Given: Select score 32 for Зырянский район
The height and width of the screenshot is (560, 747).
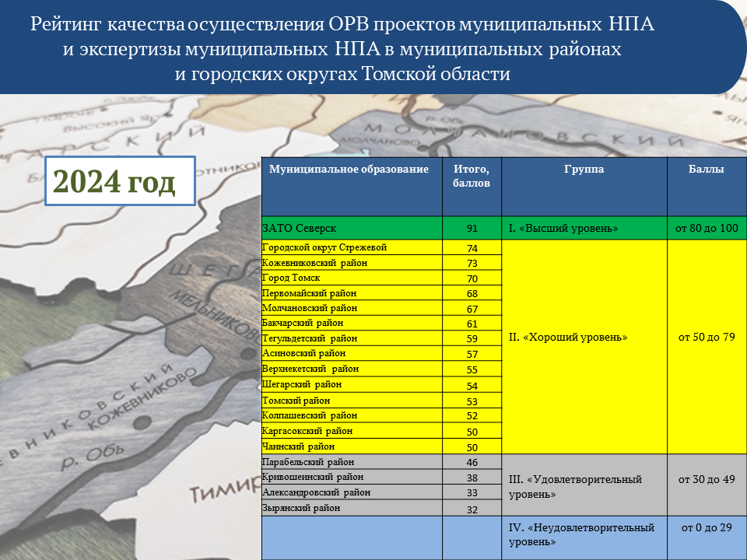Looking at the screenshot, I should pos(472,508).
